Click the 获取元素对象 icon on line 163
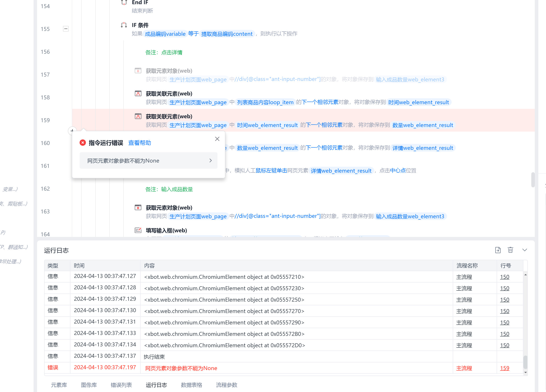546x392 pixels. [x=138, y=208]
